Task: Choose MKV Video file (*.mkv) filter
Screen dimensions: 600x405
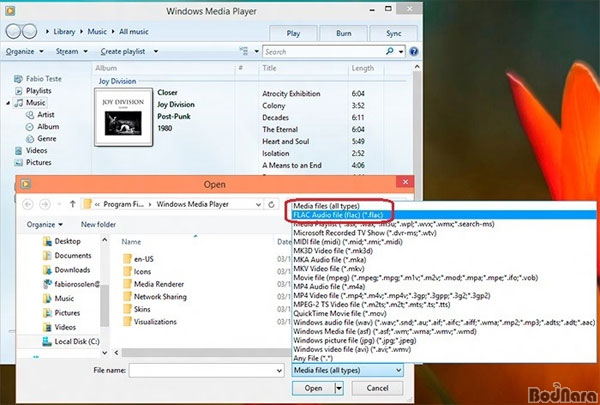Action: coord(444,269)
